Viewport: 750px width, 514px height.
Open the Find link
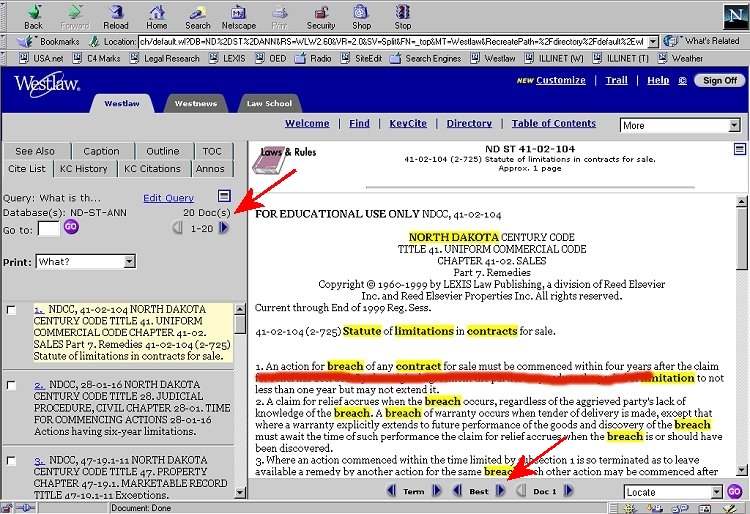[x=359, y=123]
